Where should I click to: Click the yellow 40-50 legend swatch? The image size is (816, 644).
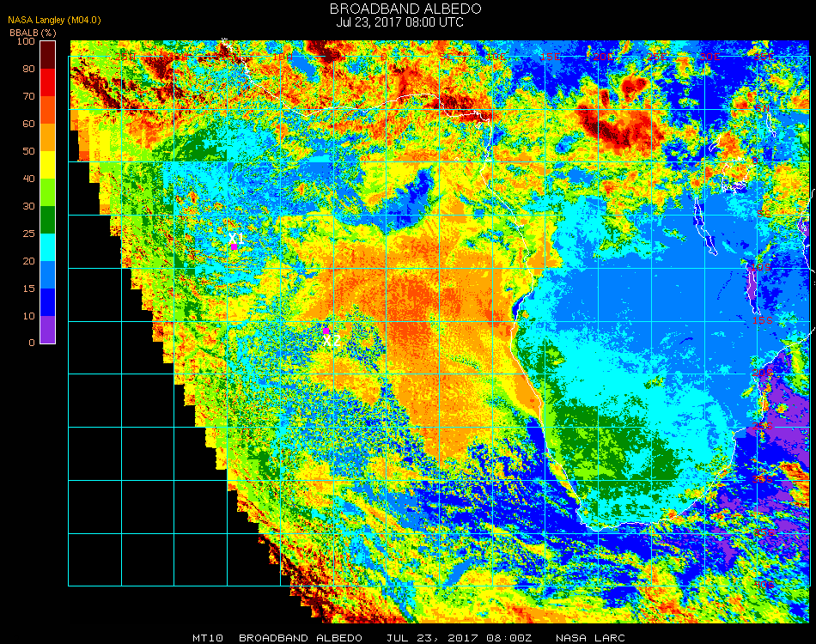(48, 165)
